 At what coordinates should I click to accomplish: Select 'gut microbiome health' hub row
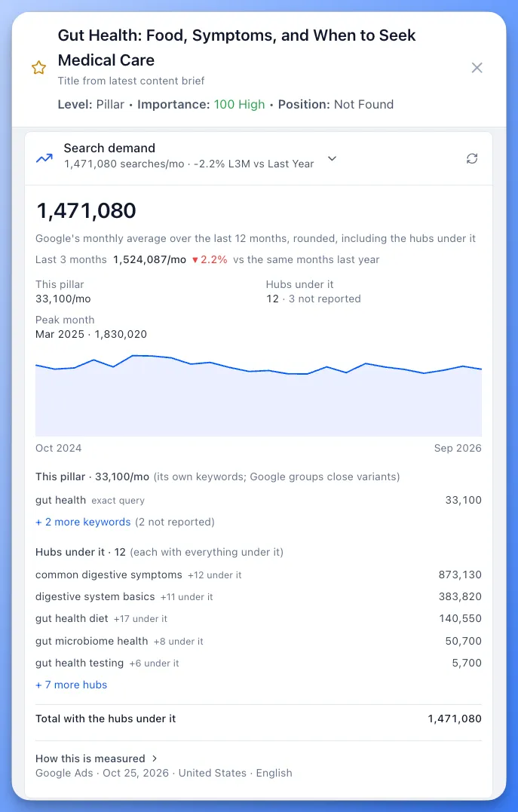(259, 641)
